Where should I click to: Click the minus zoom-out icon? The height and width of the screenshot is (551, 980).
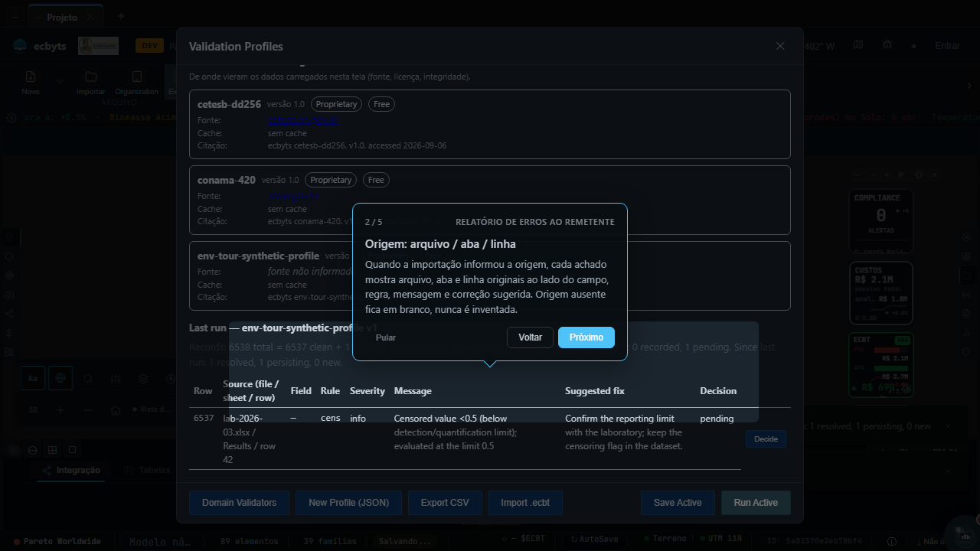[x=88, y=410]
